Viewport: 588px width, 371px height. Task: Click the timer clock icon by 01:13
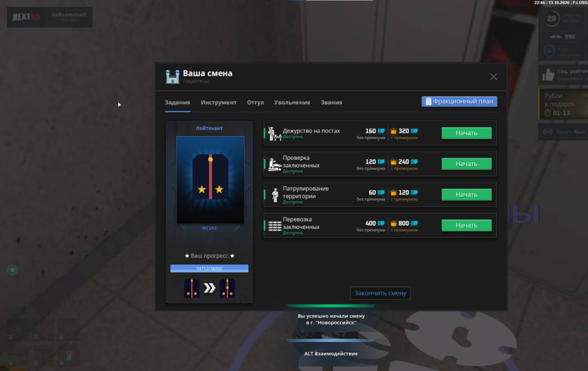548,113
